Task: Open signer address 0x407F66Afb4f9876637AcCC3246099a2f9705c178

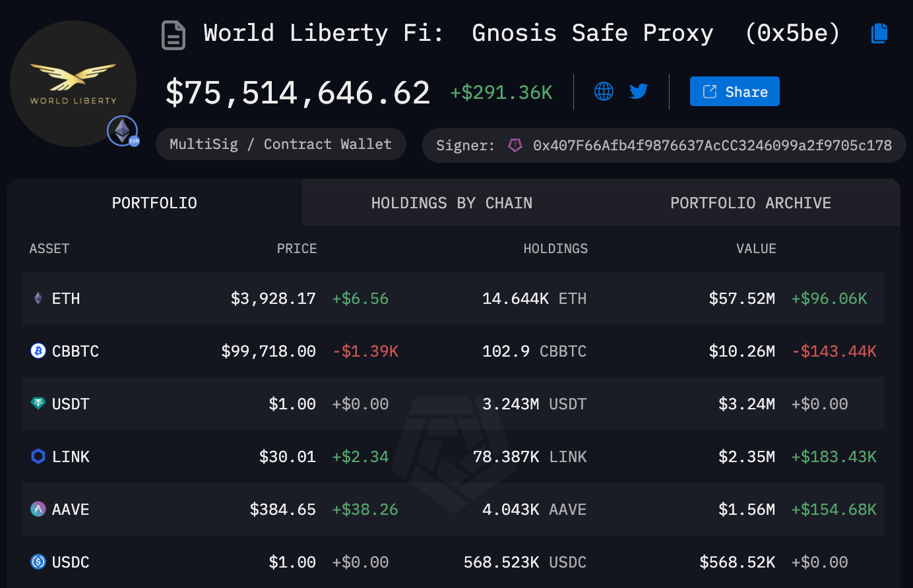Action: tap(712, 145)
